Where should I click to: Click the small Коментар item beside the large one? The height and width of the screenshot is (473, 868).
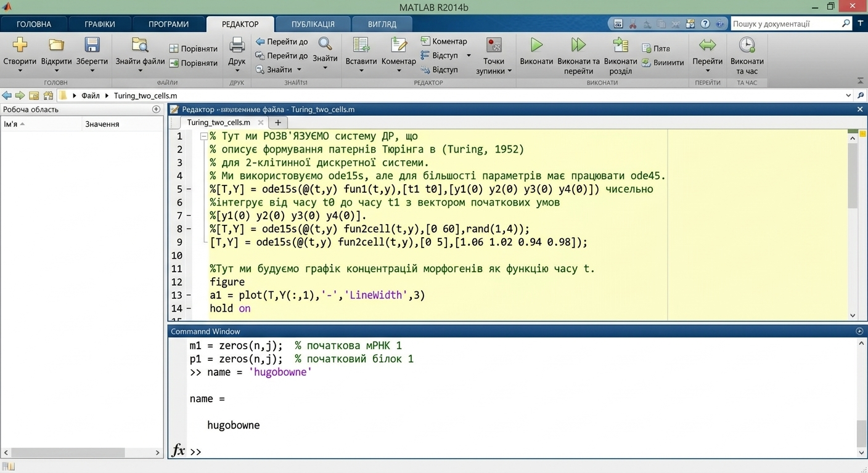[x=444, y=41]
